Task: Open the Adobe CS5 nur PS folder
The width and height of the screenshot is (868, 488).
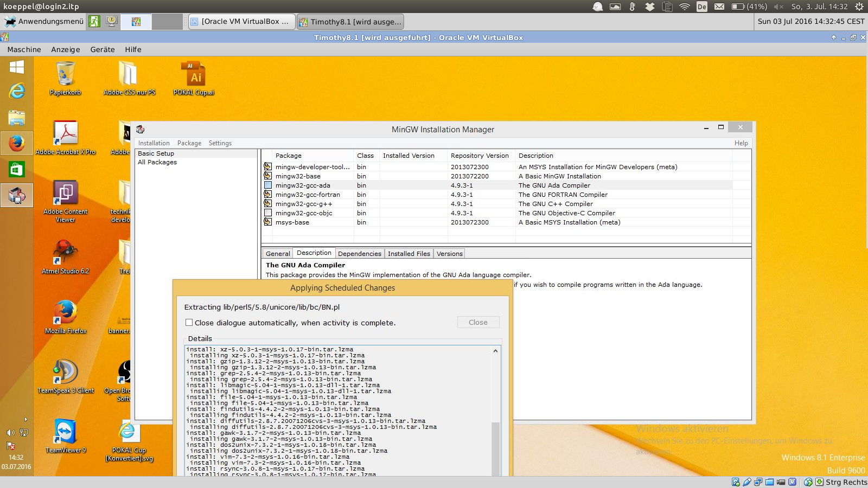Action: pos(129,78)
